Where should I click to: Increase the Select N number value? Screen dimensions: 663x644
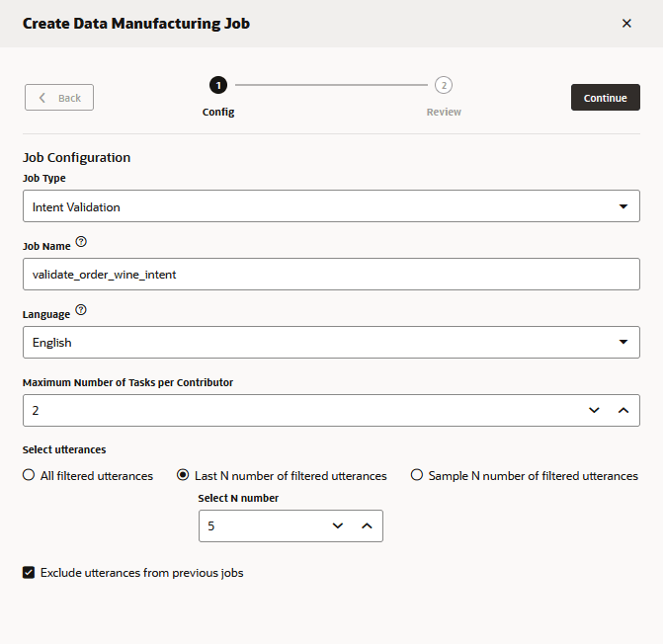(x=367, y=526)
